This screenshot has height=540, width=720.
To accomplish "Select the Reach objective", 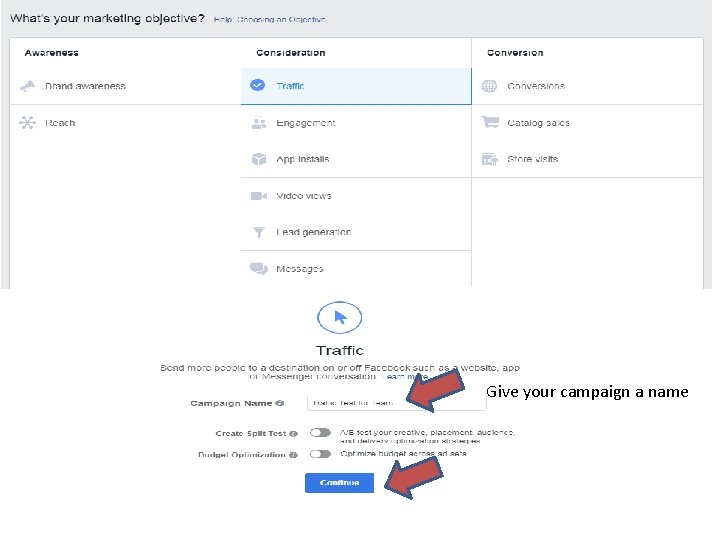I will (125, 123).
